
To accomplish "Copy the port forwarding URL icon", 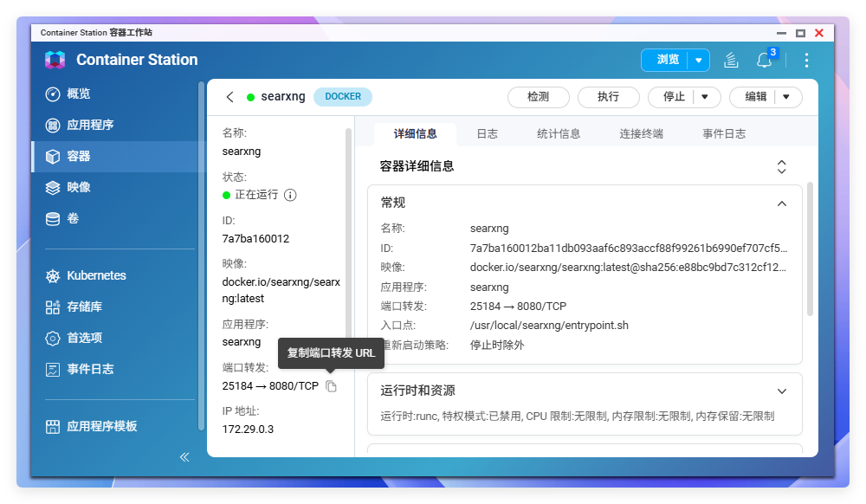I will tap(330, 386).
